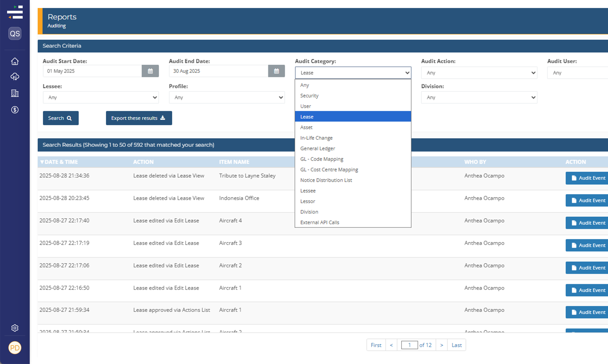Open the Lessee dropdown

click(101, 97)
